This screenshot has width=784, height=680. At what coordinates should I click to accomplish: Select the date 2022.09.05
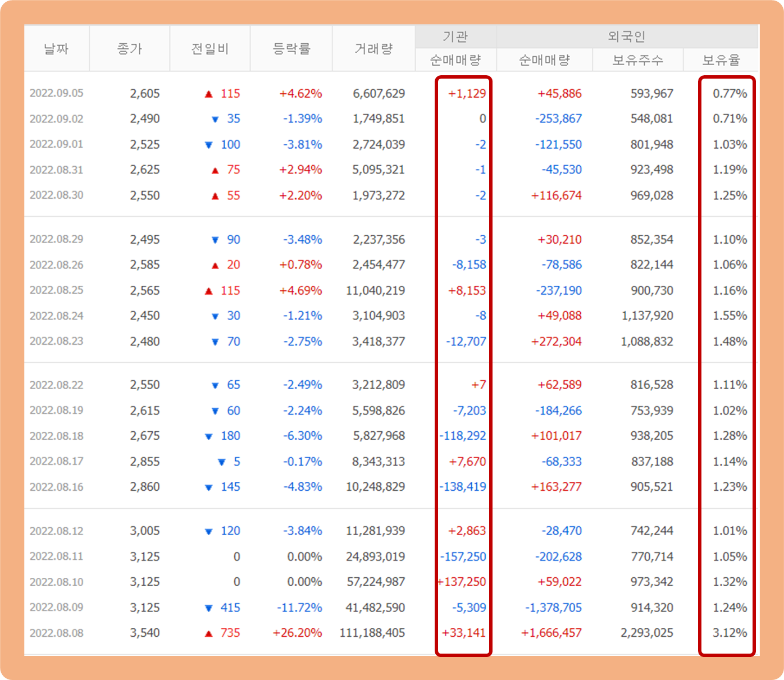point(56,93)
